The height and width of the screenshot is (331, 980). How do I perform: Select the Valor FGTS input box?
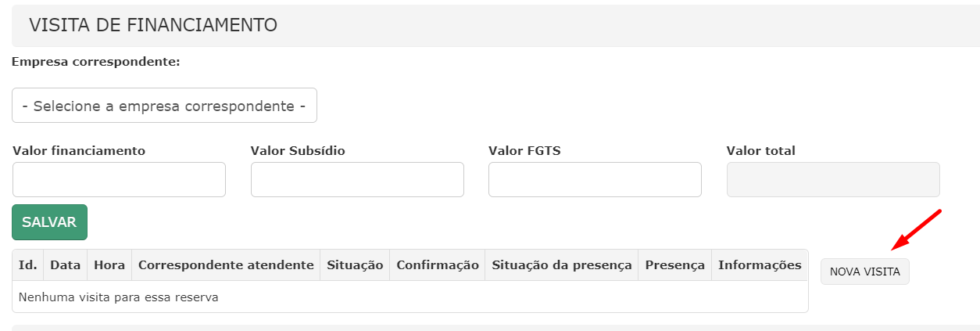click(595, 179)
